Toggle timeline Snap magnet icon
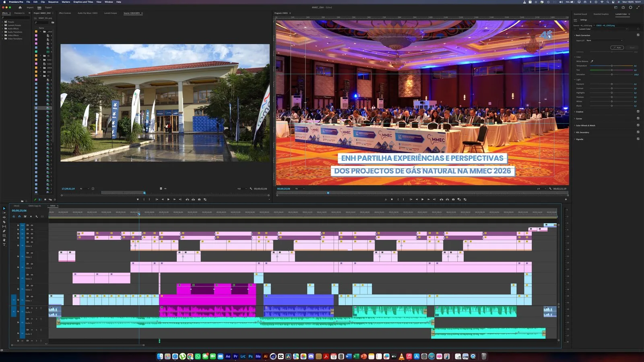The image size is (644, 362). pos(19,216)
